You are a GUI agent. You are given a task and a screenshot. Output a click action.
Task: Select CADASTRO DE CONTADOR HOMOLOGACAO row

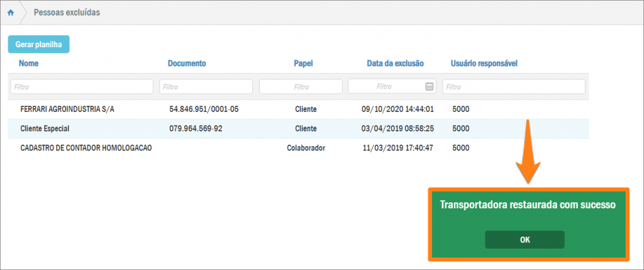coord(87,148)
